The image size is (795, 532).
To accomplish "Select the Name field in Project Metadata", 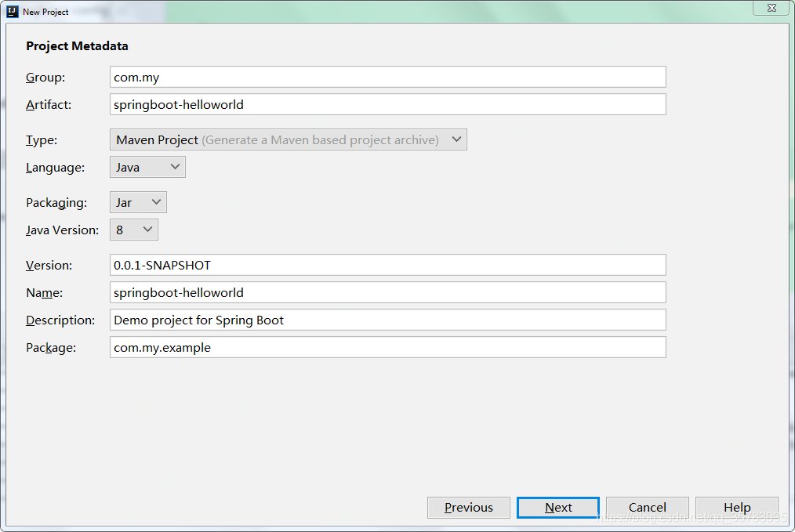I will click(x=388, y=292).
